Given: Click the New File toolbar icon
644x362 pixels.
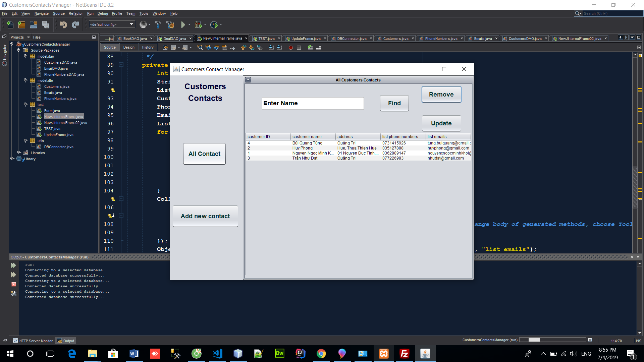Looking at the screenshot, I should pyautogui.click(x=10, y=24).
